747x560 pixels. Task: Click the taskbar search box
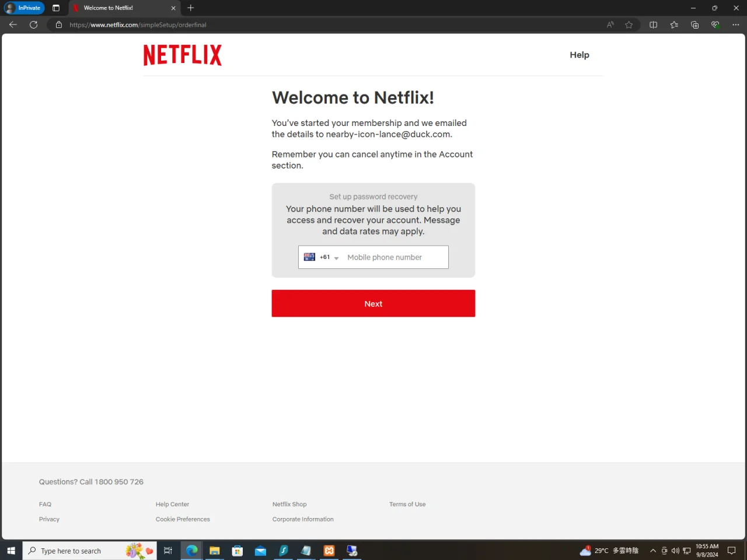(x=90, y=551)
